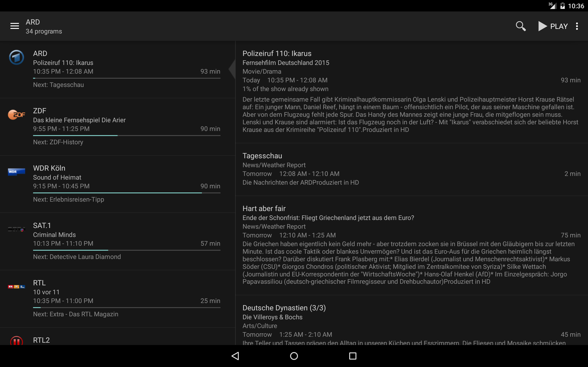Screen dimensions: 588x367
Task: Open the Tagesschau program entry
Action: (x=412, y=169)
